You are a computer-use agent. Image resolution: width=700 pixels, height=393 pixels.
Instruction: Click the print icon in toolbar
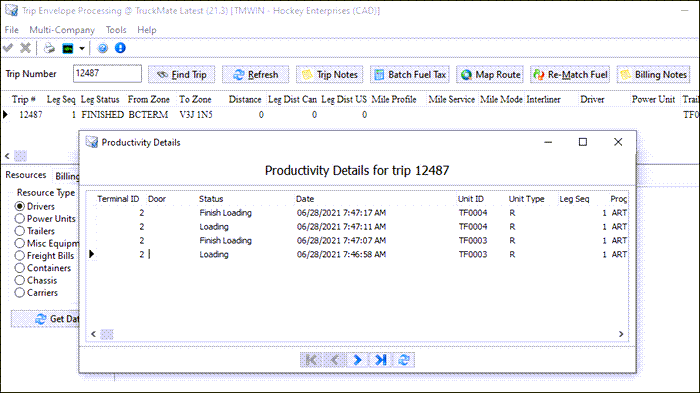tap(49, 48)
